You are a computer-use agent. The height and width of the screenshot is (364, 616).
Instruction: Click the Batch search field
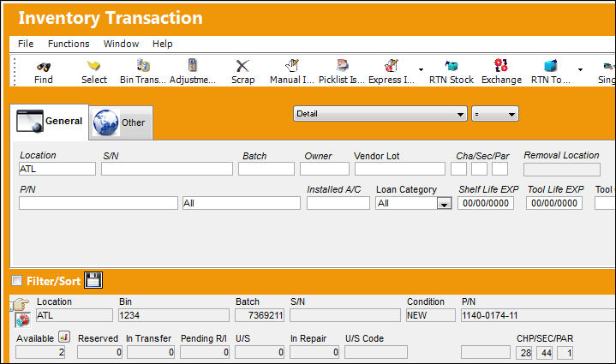[x=266, y=169]
